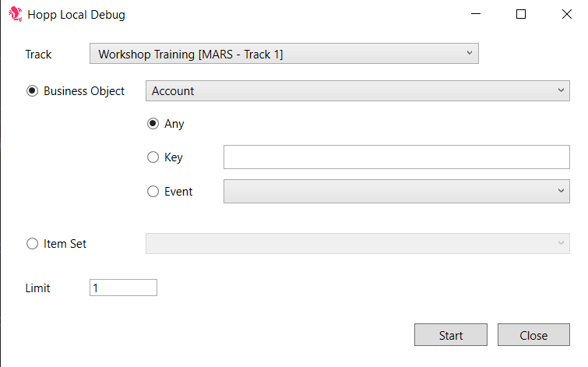Click into the Key text field
Viewport: 588px width, 367px height.
396,157
